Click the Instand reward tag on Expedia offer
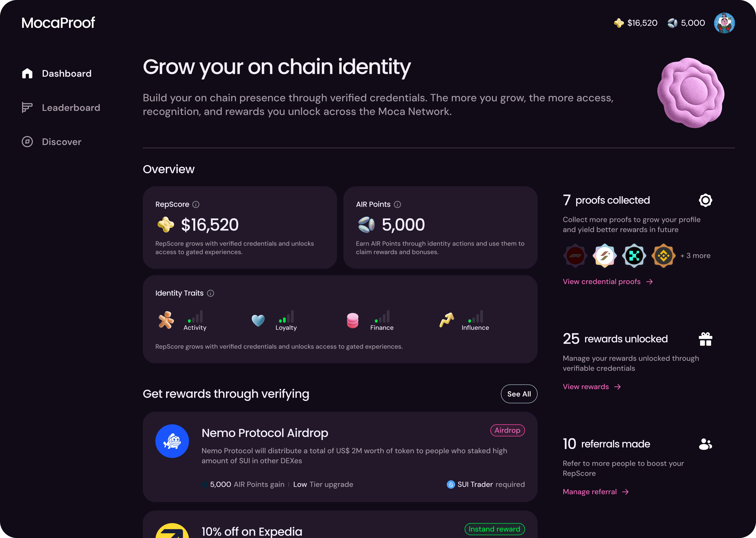The height and width of the screenshot is (538, 756). pyautogui.click(x=495, y=529)
